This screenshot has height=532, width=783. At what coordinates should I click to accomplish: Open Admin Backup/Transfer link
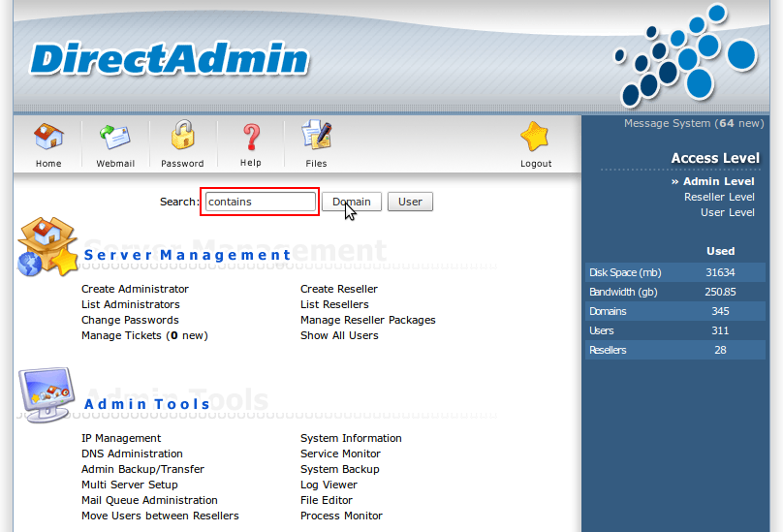coord(142,469)
